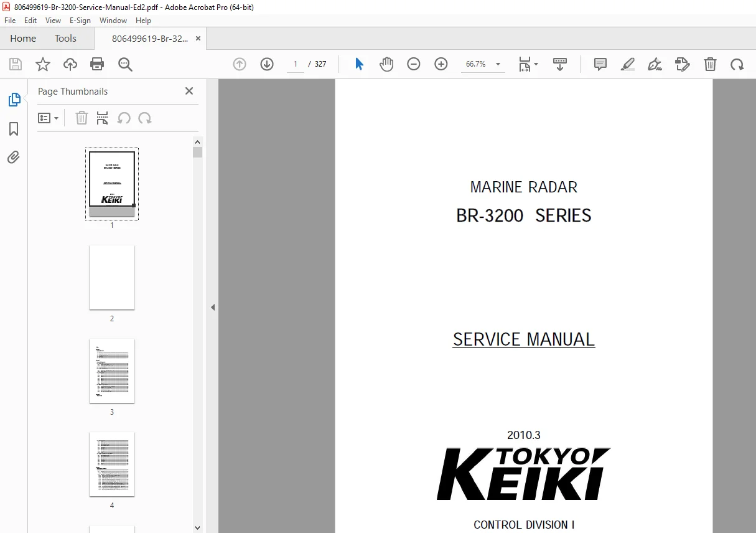Delete page with toolbar trash icon
Viewport: 756px width, 533px height.
710,64
